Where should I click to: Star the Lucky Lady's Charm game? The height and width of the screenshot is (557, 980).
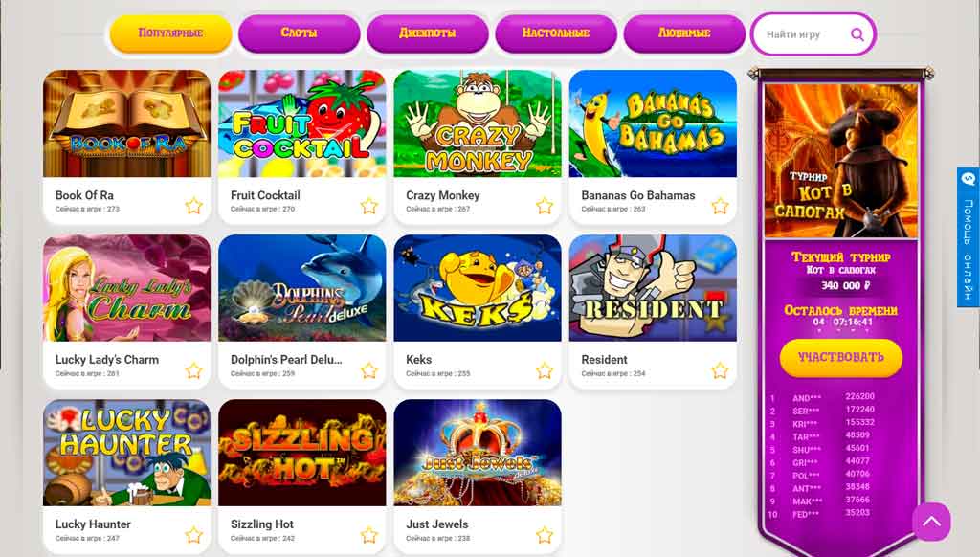pyautogui.click(x=193, y=370)
